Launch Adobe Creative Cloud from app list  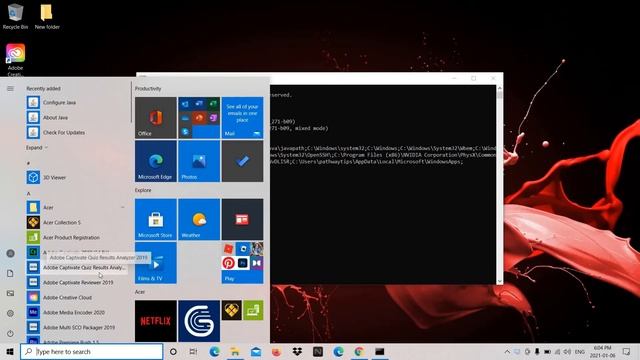tap(78, 298)
